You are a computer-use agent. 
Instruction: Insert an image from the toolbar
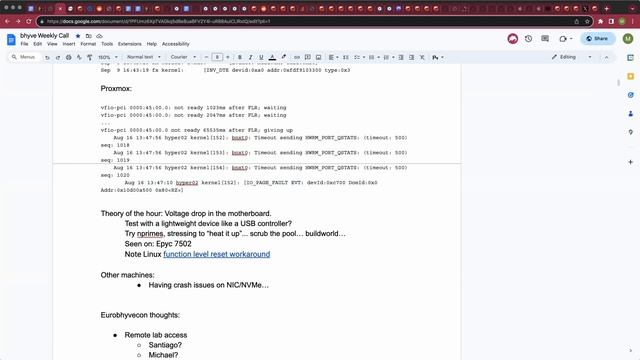click(318, 58)
